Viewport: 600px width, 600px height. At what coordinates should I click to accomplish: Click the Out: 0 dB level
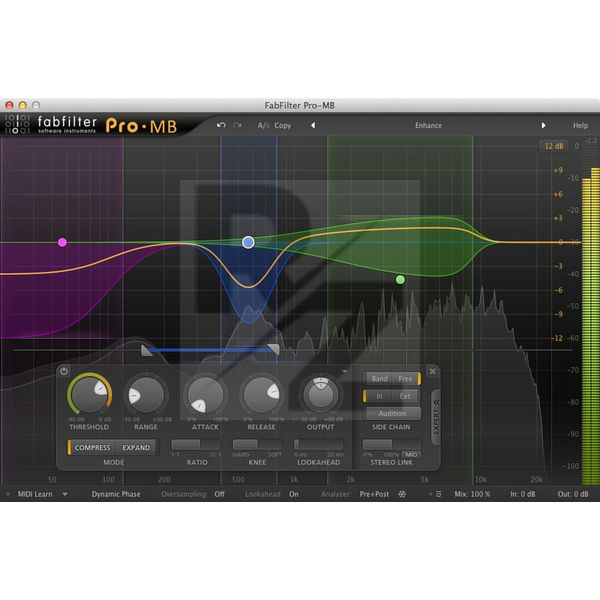(x=573, y=494)
